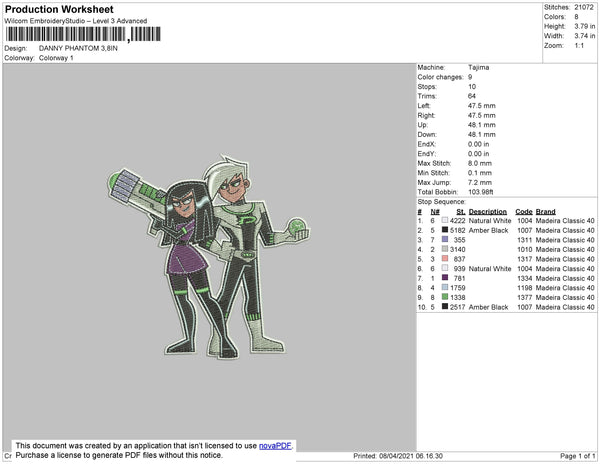Image resolution: width=600 pixels, height=464 pixels.
Task: Click the 'St.' column header
Action: (x=461, y=212)
